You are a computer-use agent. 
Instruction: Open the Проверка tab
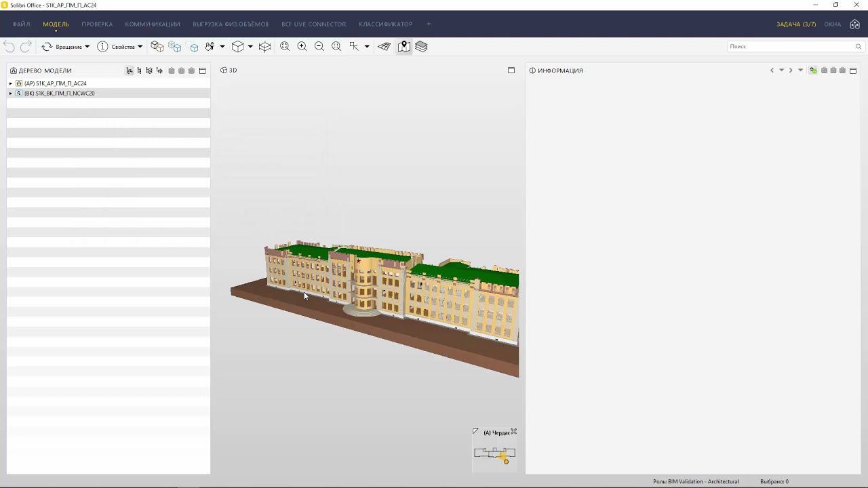click(97, 24)
